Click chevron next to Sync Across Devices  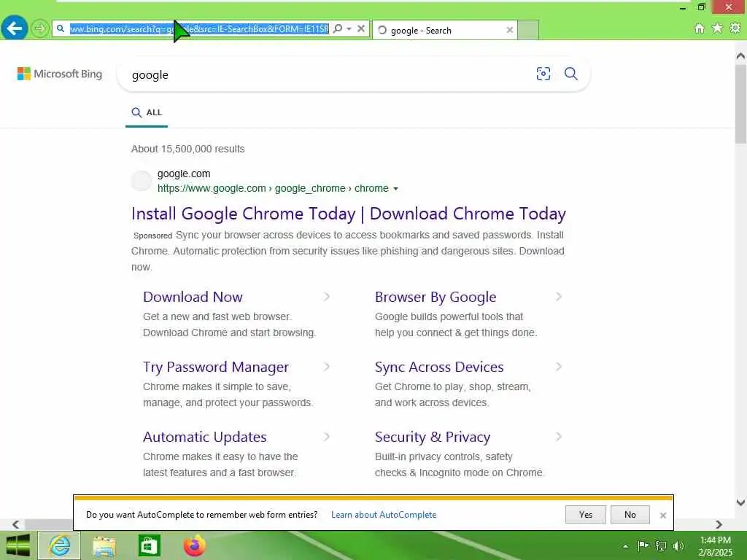pos(559,367)
